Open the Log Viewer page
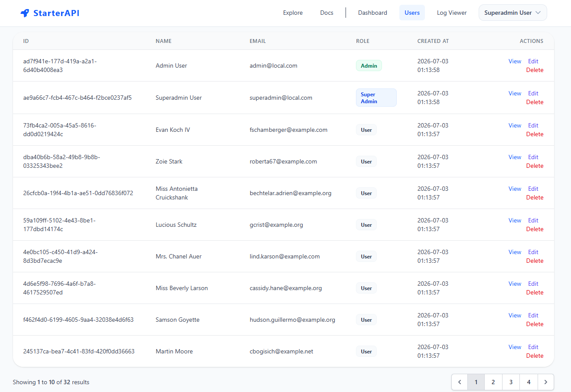This screenshot has width=571, height=392. pyautogui.click(x=452, y=13)
